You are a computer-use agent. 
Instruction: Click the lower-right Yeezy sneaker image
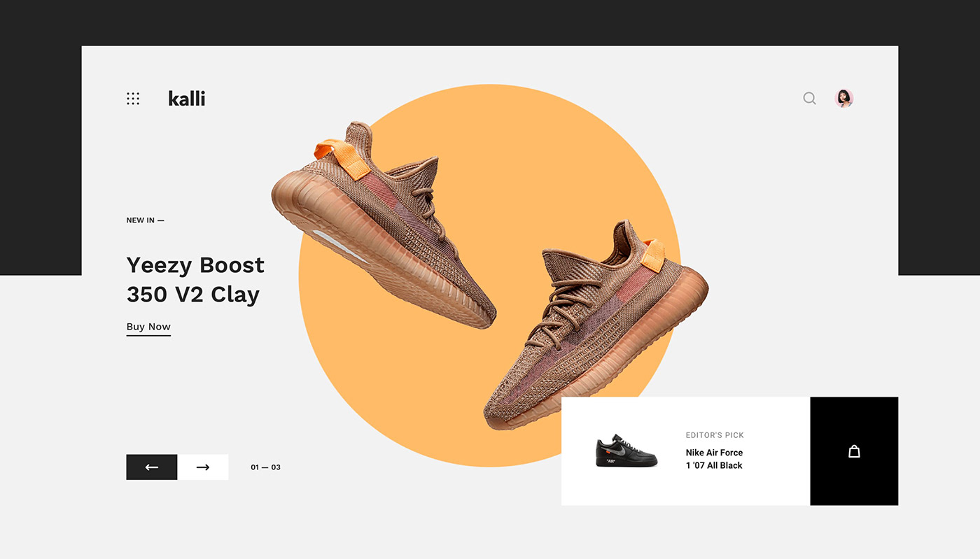[x=596, y=325]
